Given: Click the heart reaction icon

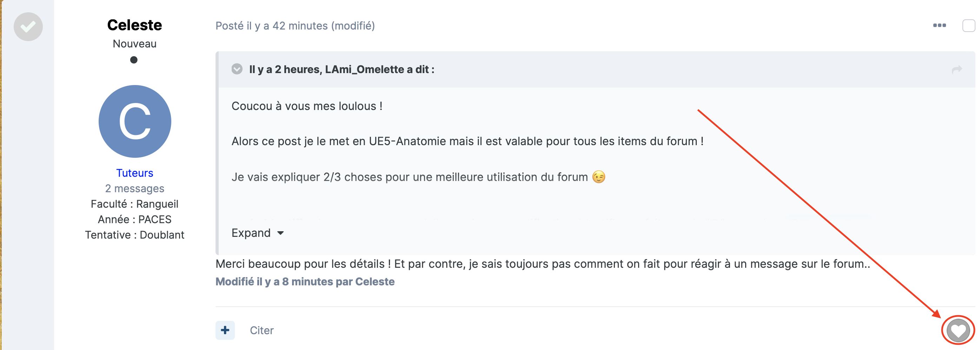Looking at the screenshot, I should click(x=958, y=330).
